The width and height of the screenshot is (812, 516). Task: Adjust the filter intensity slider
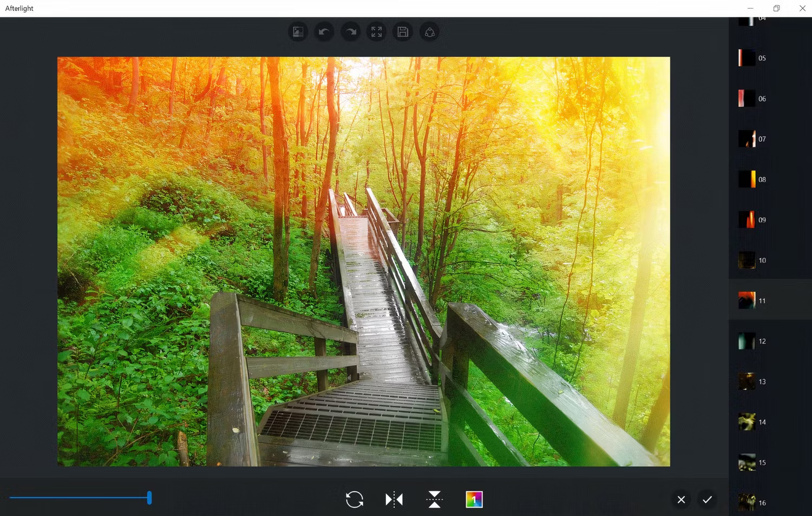tap(149, 497)
